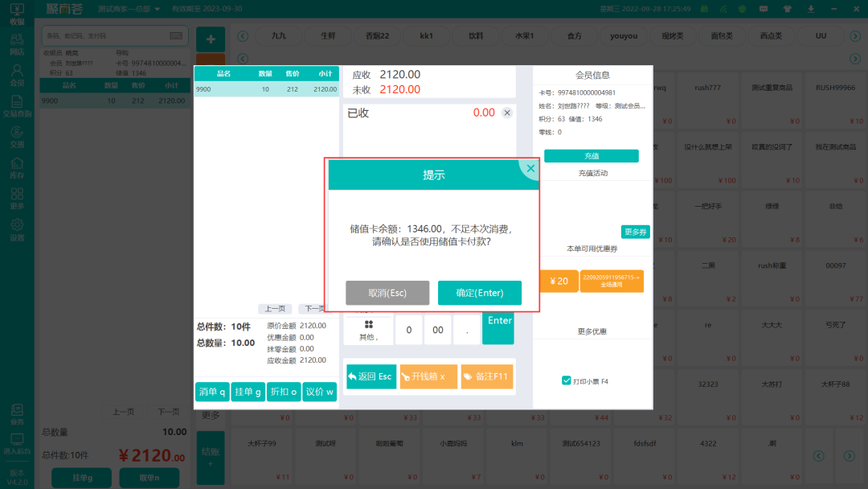Image resolution: width=868 pixels, height=489 pixels.
Task: Click the barcode search input field
Action: pos(104,36)
